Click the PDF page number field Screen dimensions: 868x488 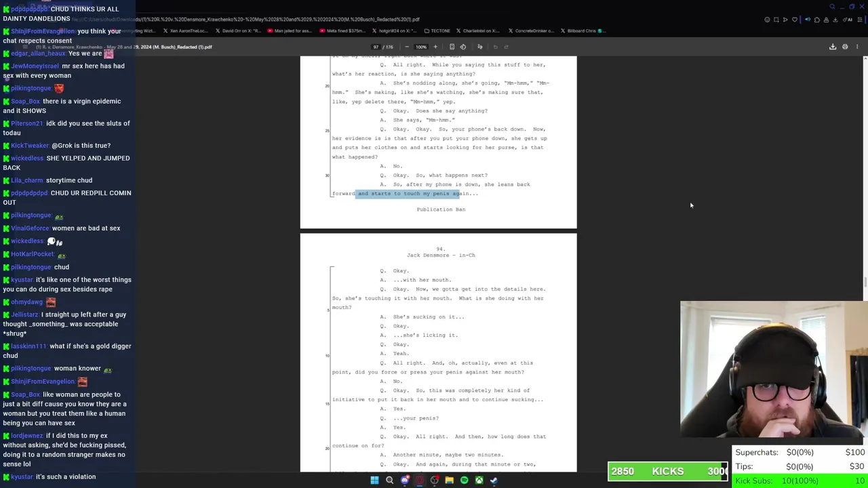pos(376,47)
